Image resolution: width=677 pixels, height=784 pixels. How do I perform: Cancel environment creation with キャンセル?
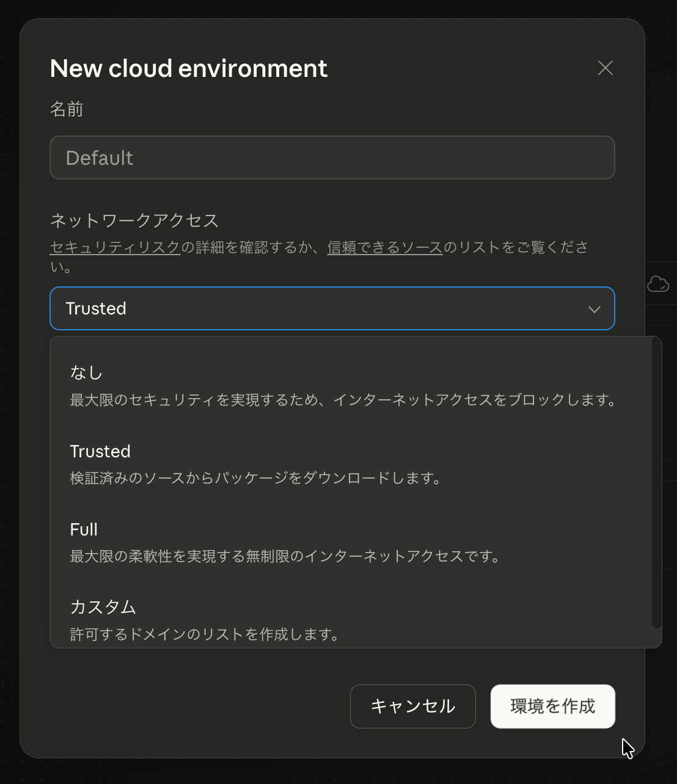(412, 706)
